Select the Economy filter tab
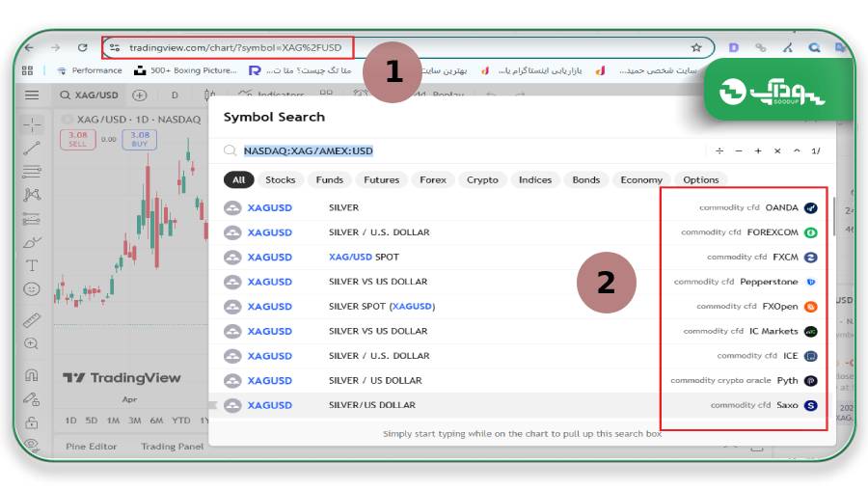The width and height of the screenshot is (868, 490). coord(641,180)
